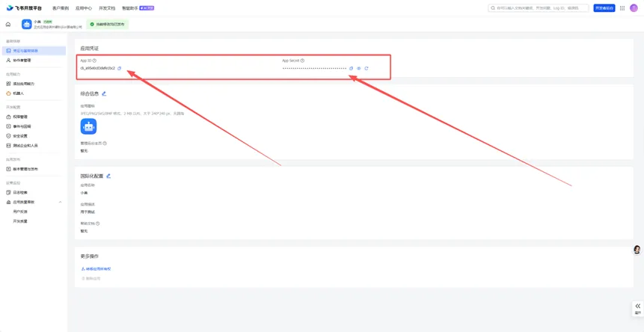Copy the App ID value

click(x=119, y=68)
